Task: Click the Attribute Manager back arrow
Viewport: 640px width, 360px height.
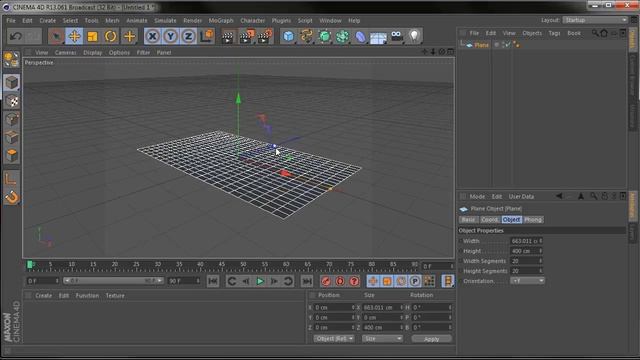Action: pos(559,196)
